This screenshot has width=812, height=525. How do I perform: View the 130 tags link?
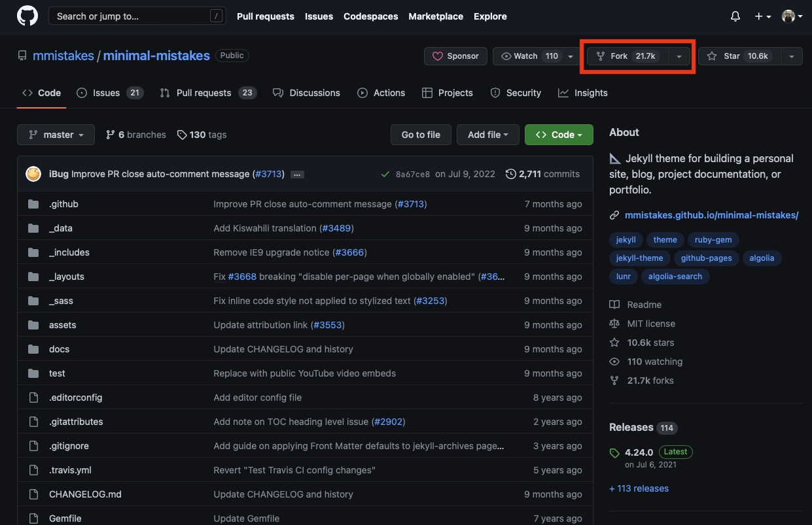coord(202,135)
